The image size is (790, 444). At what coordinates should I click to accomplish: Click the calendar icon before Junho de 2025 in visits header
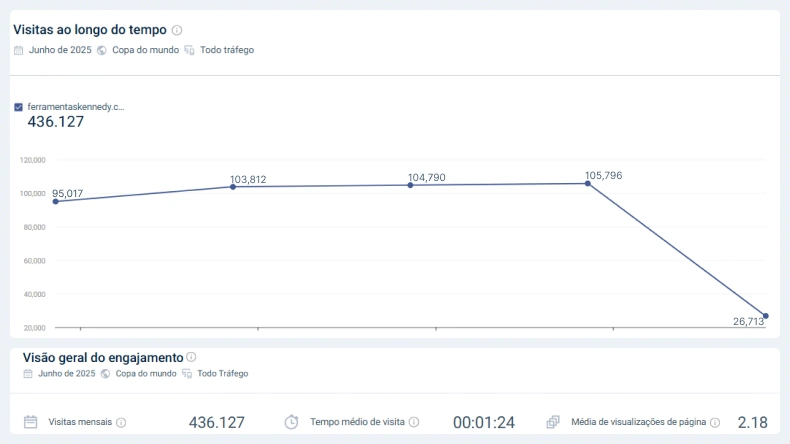tap(19, 50)
